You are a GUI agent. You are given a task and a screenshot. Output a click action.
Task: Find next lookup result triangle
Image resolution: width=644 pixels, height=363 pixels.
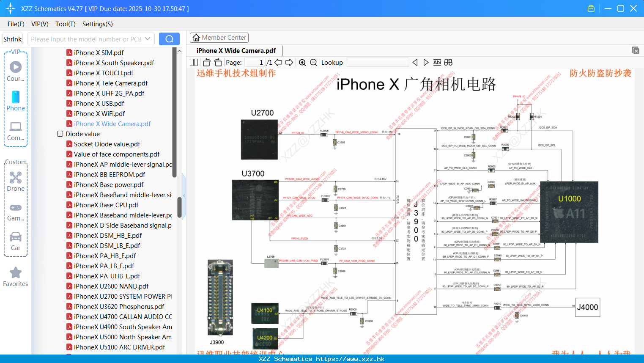click(426, 62)
